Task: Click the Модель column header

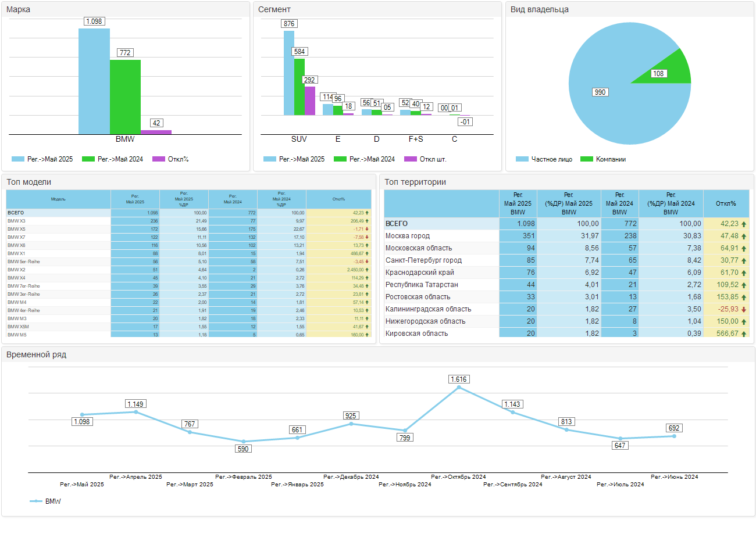Action: click(x=58, y=199)
